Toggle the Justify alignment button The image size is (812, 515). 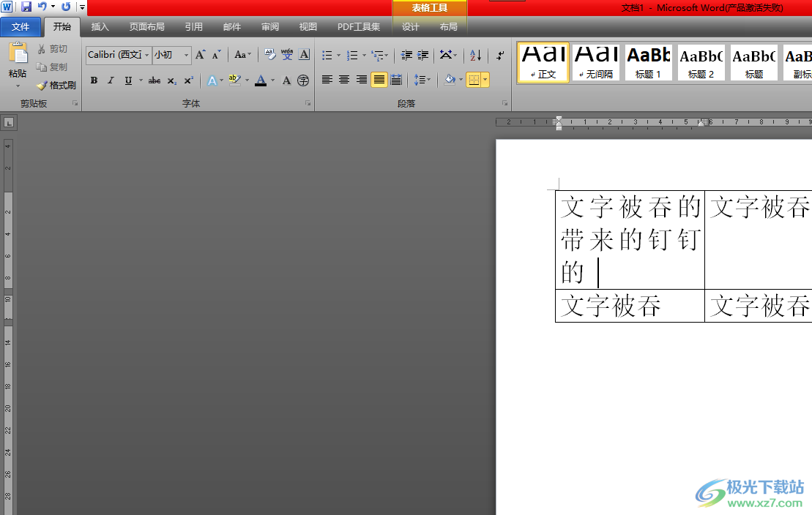[x=379, y=80]
